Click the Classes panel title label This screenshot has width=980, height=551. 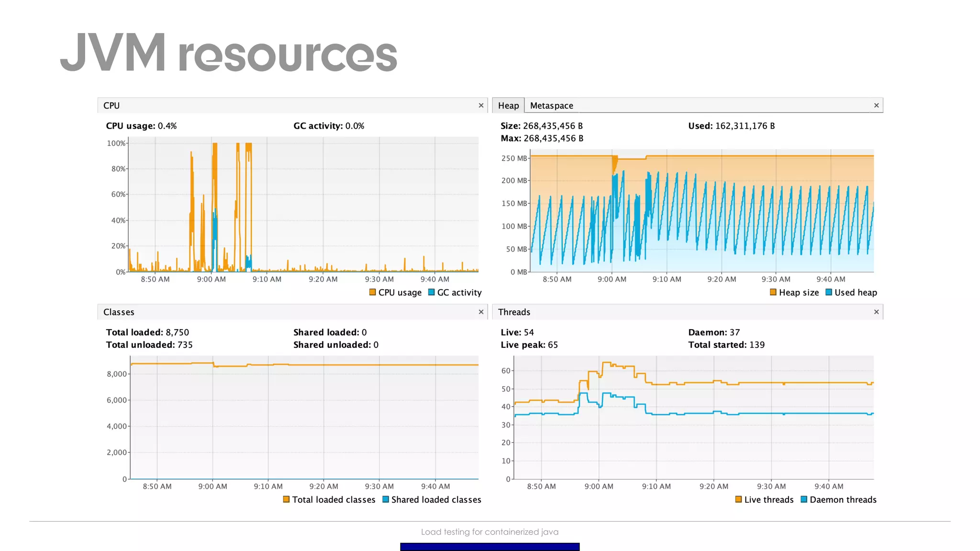point(119,312)
